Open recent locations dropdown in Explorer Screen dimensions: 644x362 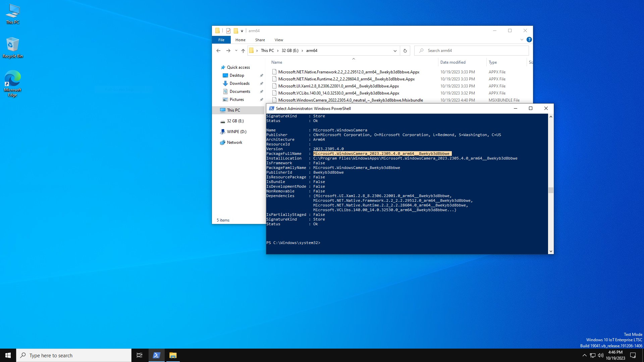236,51
